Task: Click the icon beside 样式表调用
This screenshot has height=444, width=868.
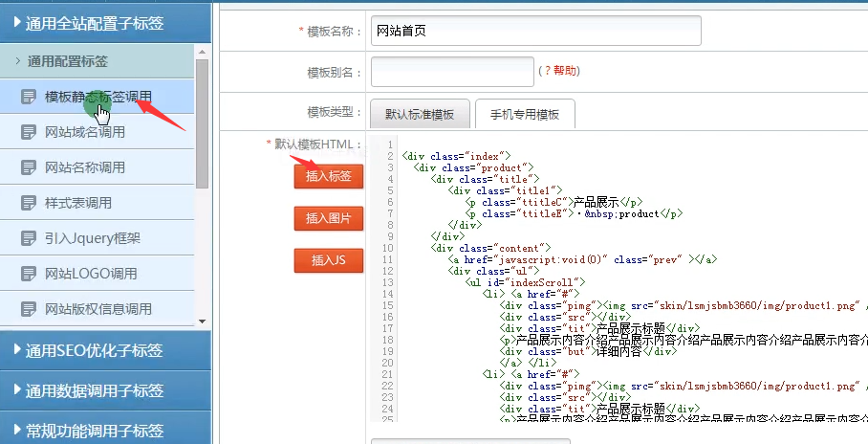Action: pyautogui.click(x=30, y=203)
